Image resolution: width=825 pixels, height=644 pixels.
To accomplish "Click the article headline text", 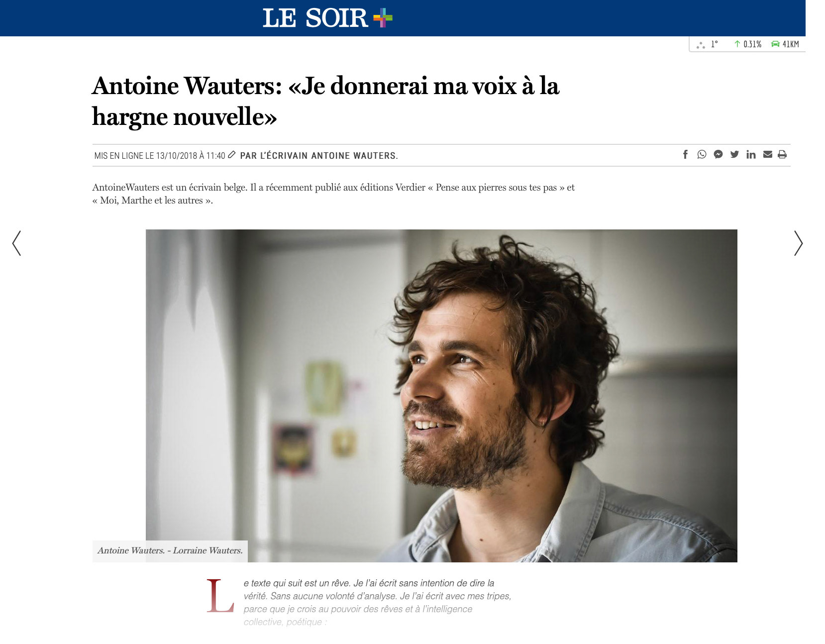I will (325, 101).
